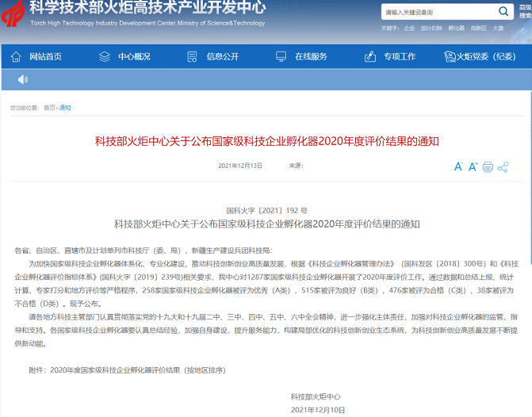
Task: Click the 加计扣除 keyword link
Action: (x=431, y=28)
